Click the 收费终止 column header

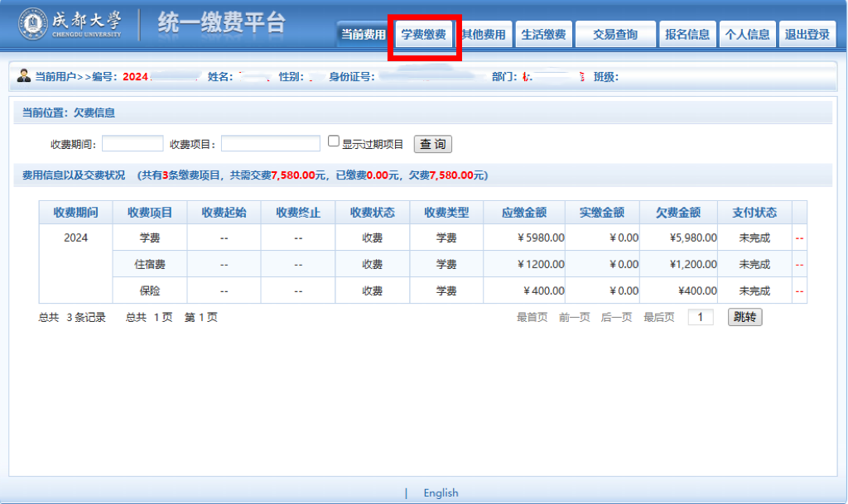click(298, 213)
